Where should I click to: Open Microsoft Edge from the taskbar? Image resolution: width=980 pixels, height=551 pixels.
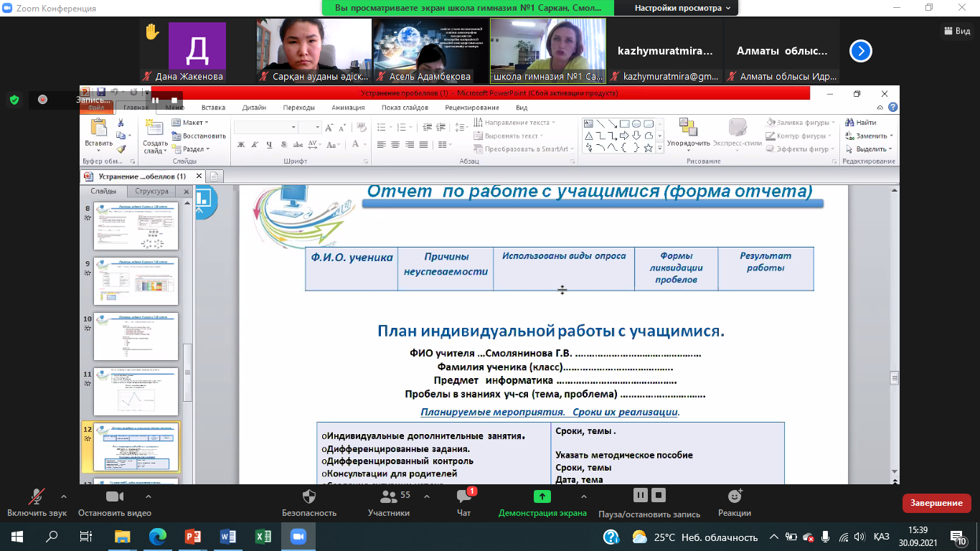tap(157, 537)
